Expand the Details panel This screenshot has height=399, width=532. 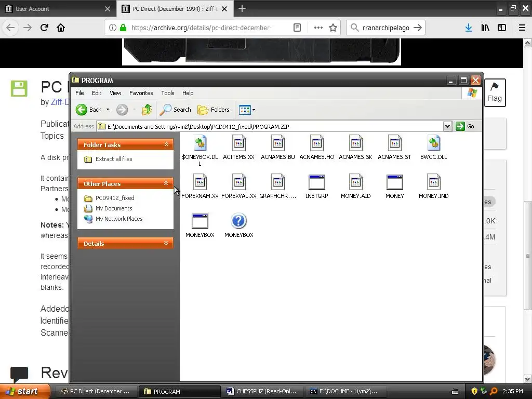166,243
